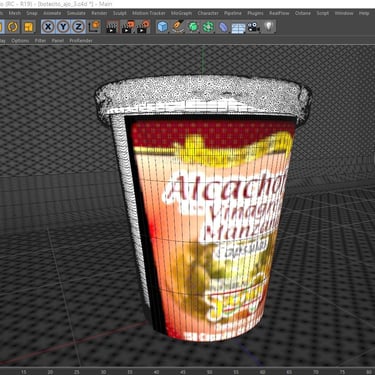This screenshot has height=375, width=375.
Task: Click the Deformer object icon
Action: point(223,27)
